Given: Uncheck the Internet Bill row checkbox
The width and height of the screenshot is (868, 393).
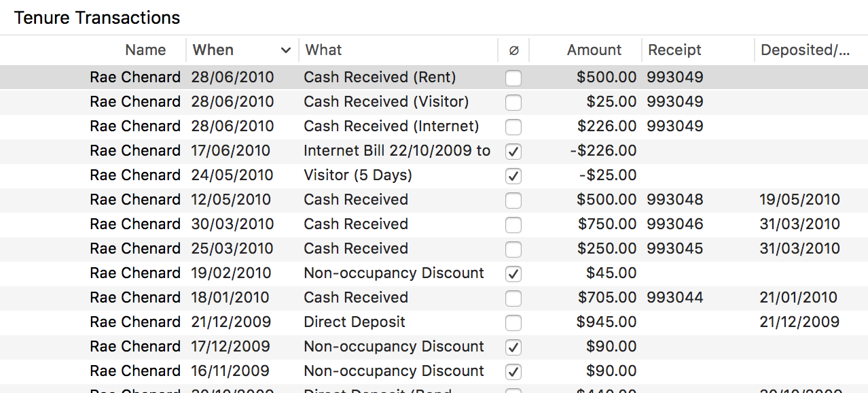Looking at the screenshot, I should click(x=513, y=152).
